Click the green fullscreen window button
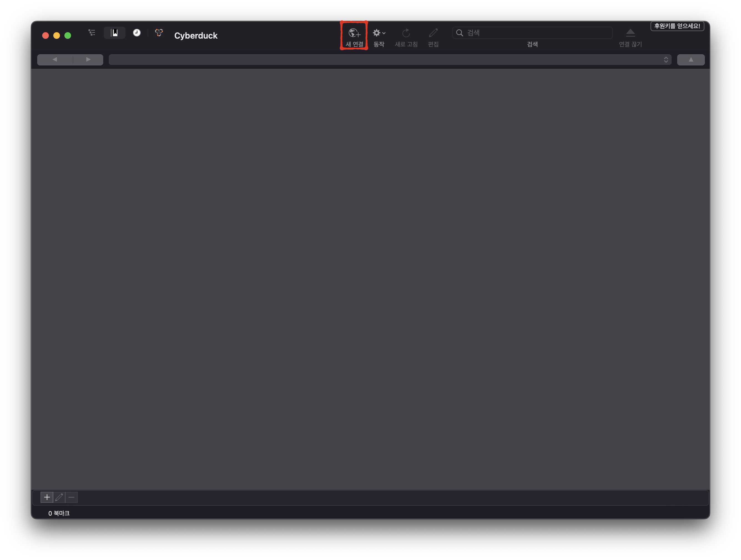The width and height of the screenshot is (741, 560). pyautogui.click(x=68, y=36)
